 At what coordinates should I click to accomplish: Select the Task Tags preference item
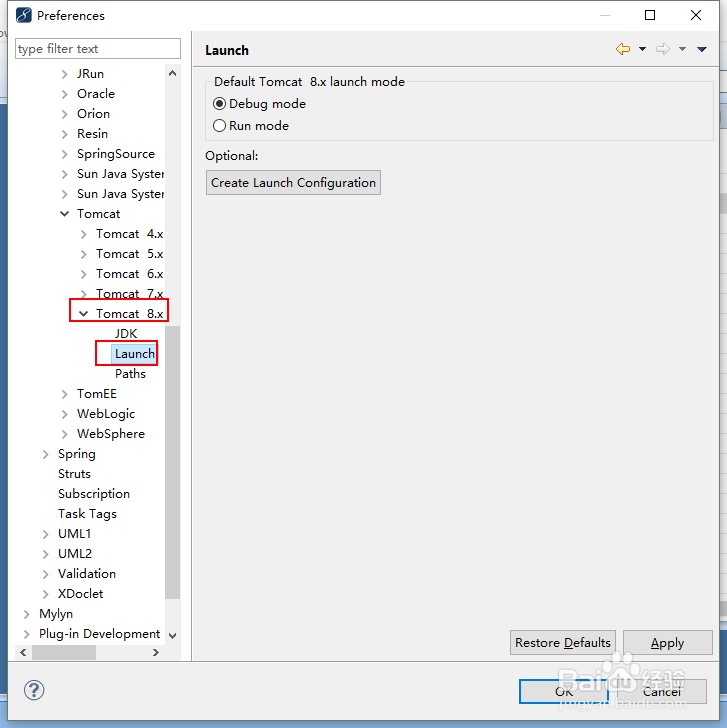(x=87, y=514)
